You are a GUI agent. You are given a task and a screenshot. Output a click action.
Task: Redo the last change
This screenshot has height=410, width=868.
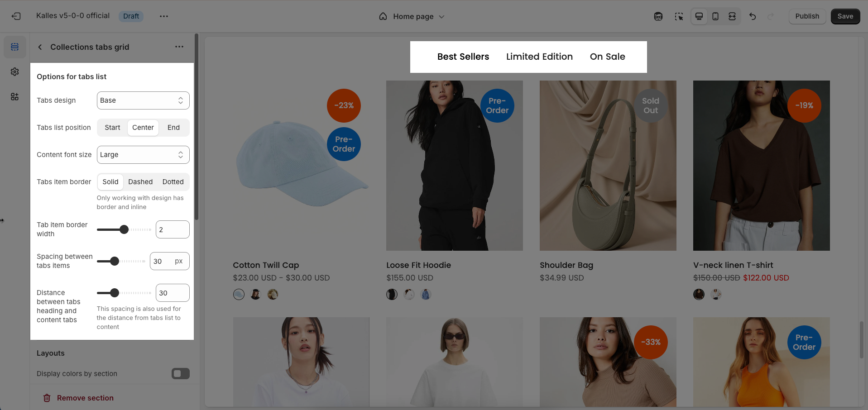coord(770,16)
